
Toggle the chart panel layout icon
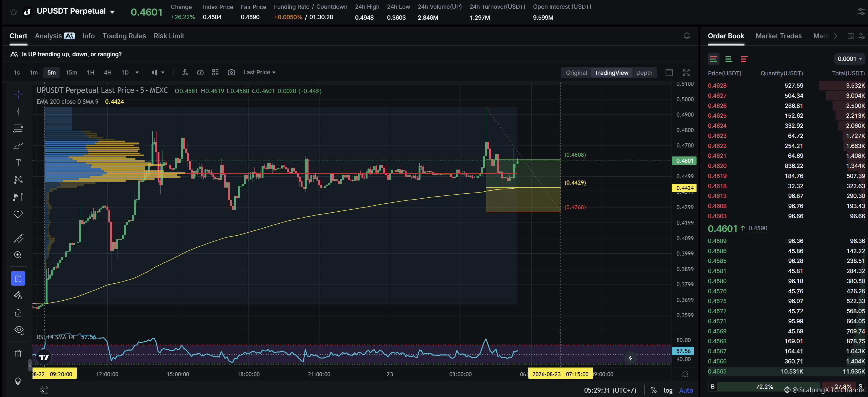point(669,72)
